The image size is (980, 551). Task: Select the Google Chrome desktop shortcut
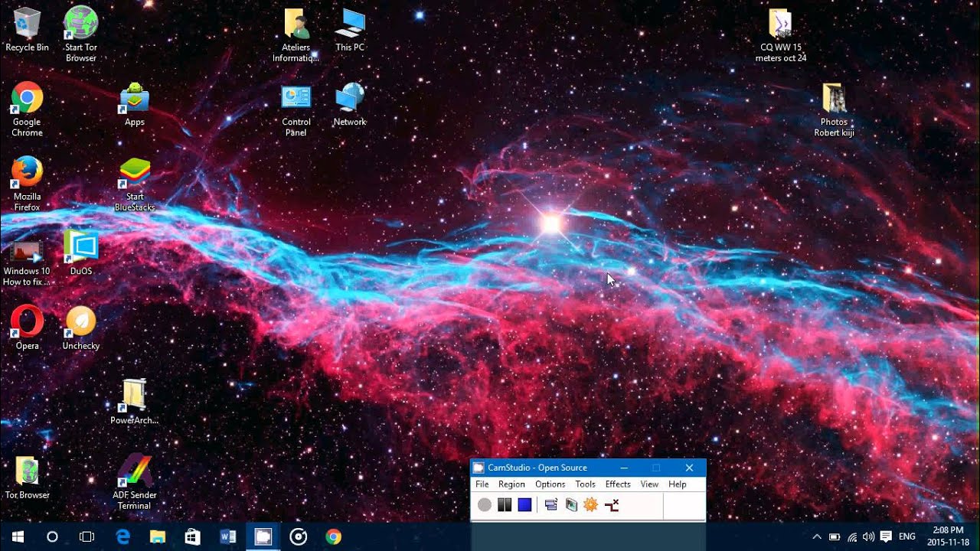pos(27,109)
